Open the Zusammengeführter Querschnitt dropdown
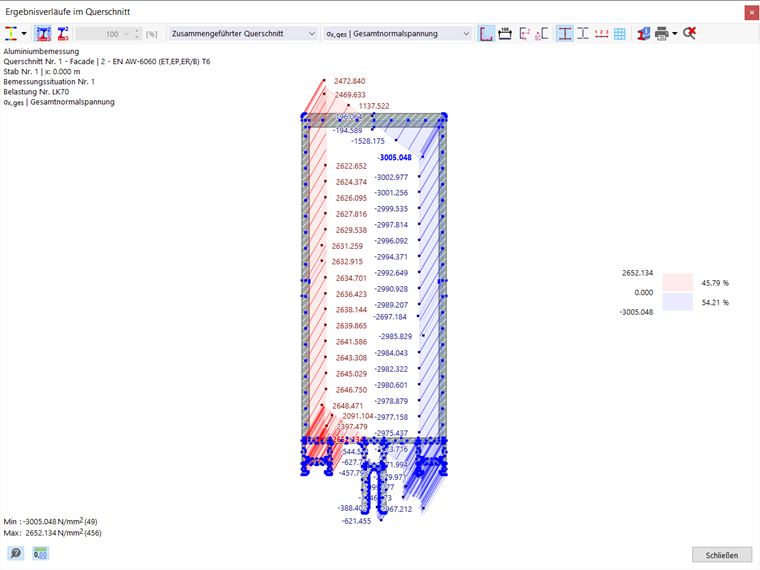760x570 pixels. point(243,33)
